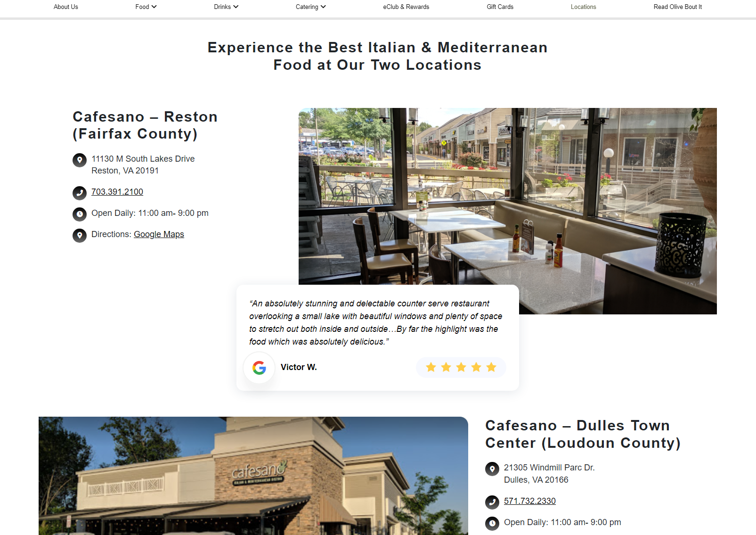Viewport: 756px width, 535px height.
Task: Open Google Maps directions link
Action: coord(159,234)
